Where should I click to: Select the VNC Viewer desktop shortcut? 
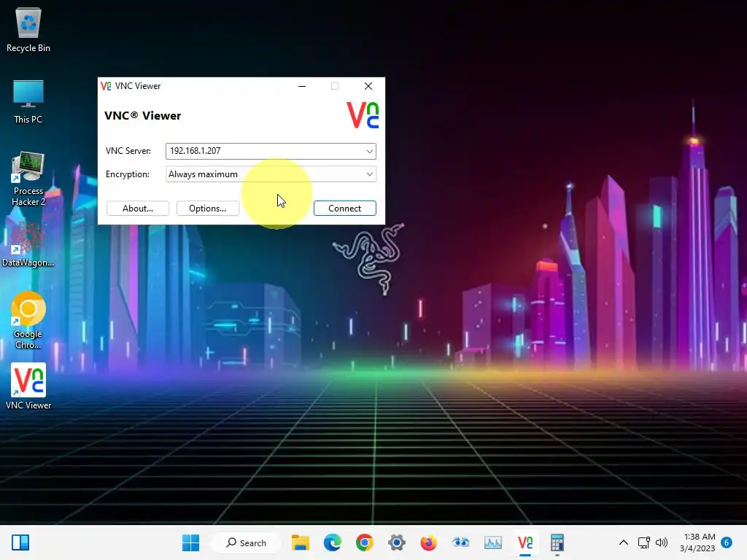(x=28, y=386)
